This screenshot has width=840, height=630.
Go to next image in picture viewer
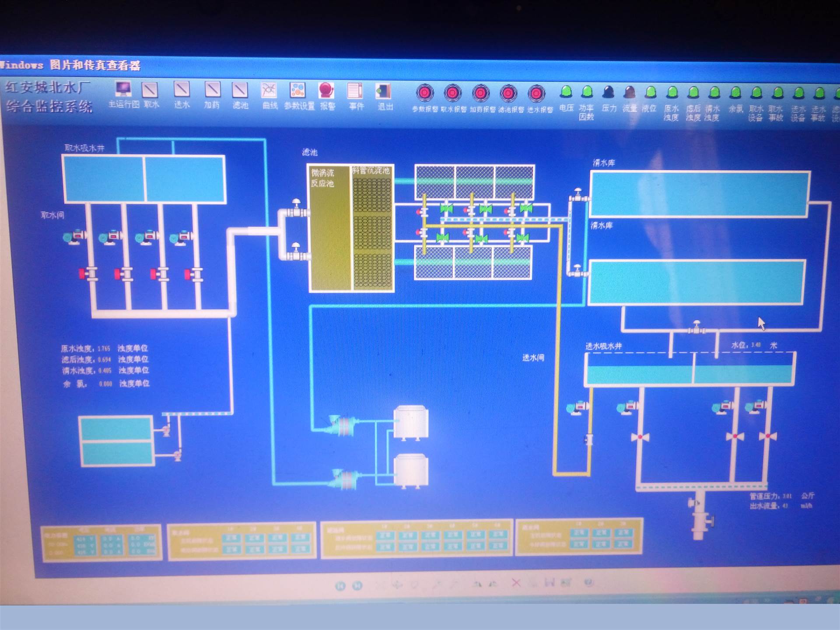click(x=357, y=585)
